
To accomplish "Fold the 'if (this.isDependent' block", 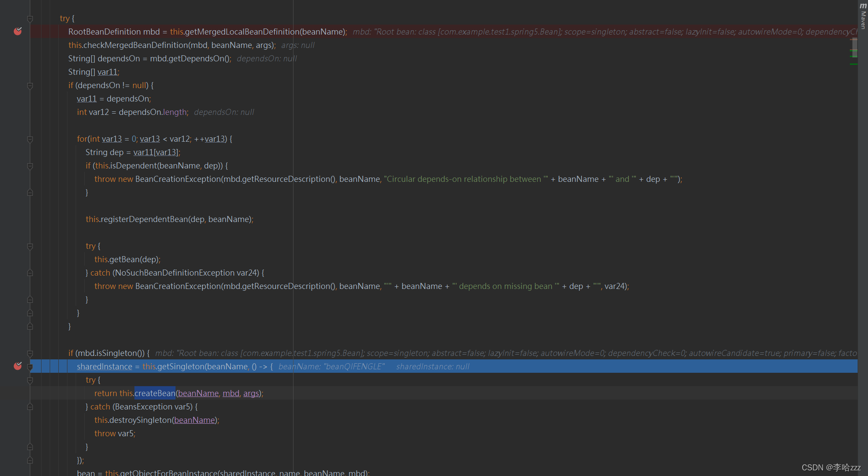I will click(x=30, y=166).
